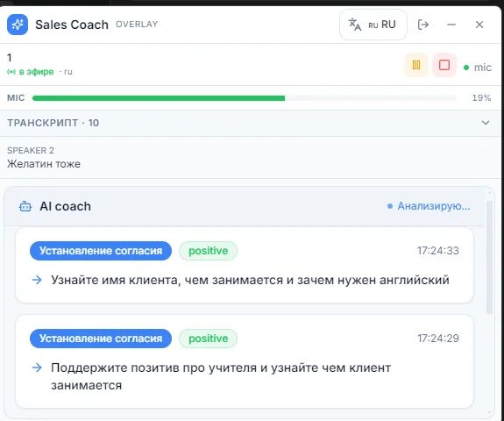Click the AI coach panel title
The width and height of the screenshot is (504, 421).
click(65, 206)
